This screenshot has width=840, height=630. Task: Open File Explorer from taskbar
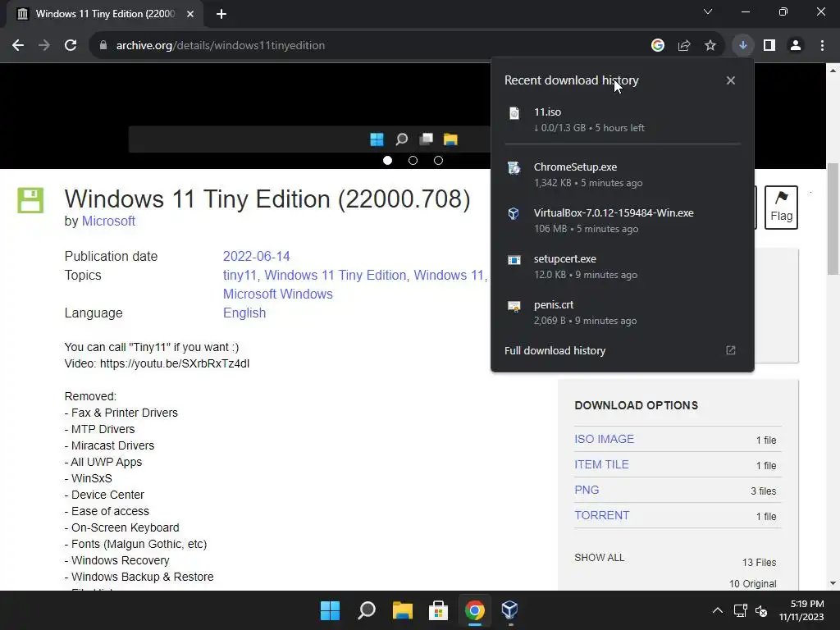pyautogui.click(x=402, y=610)
